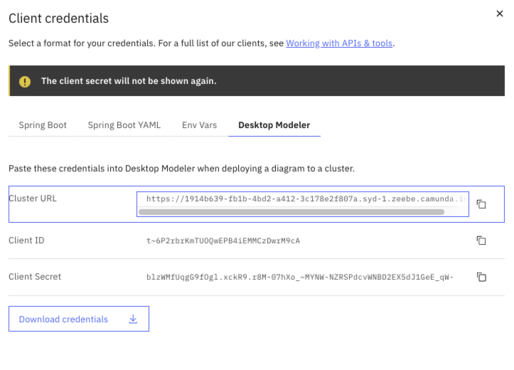Open Working with APIs & tools link
The image size is (514, 370).
(x=339, y=43)
